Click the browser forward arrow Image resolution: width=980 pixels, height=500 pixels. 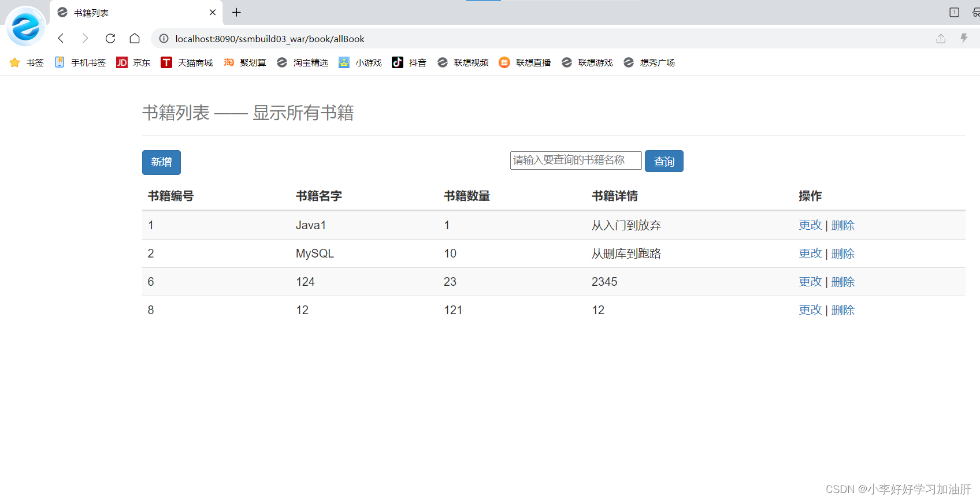coord(86,38)
